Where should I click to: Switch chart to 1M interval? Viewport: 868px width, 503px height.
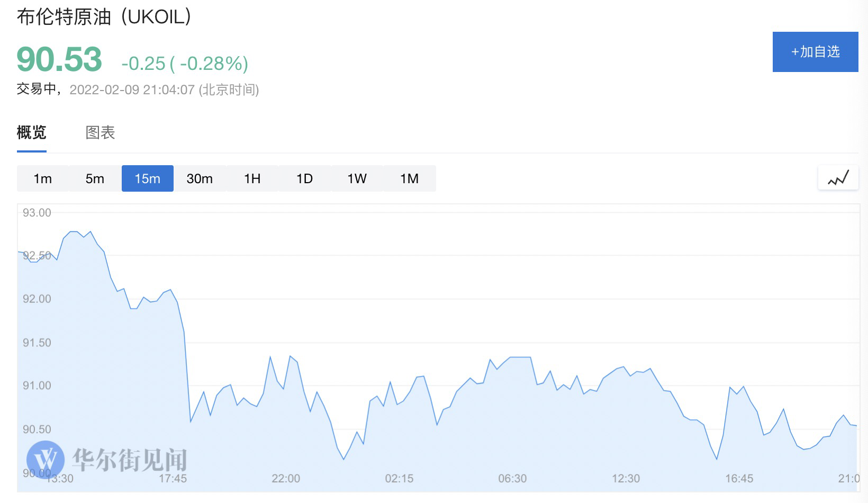pyautogui.click(x=409, y=179)
